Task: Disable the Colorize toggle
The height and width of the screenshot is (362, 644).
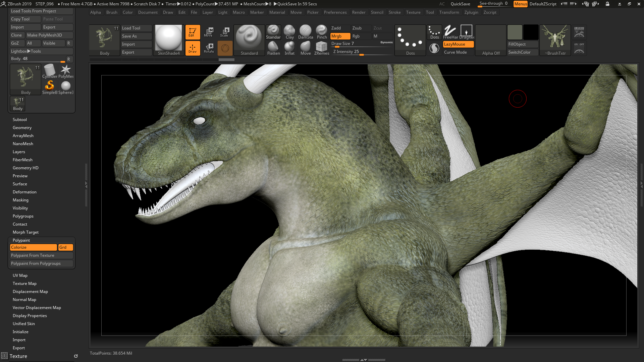Action: click(33, 247)
